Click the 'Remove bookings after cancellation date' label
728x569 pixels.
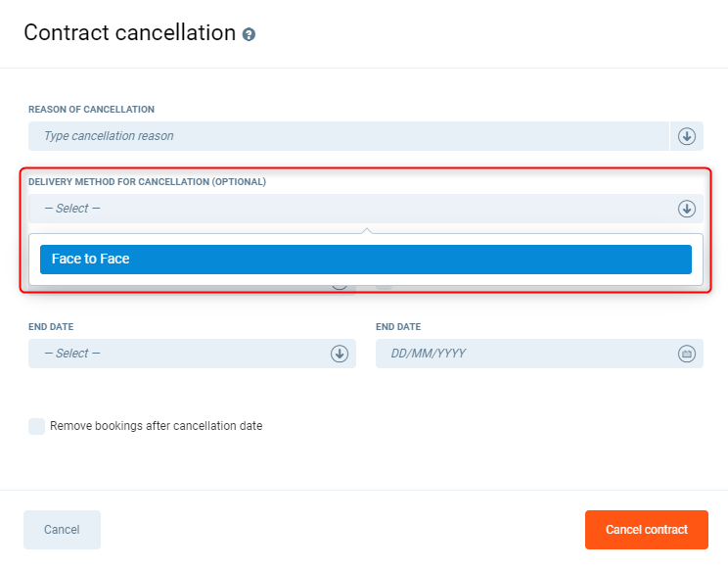coord(157,426)
